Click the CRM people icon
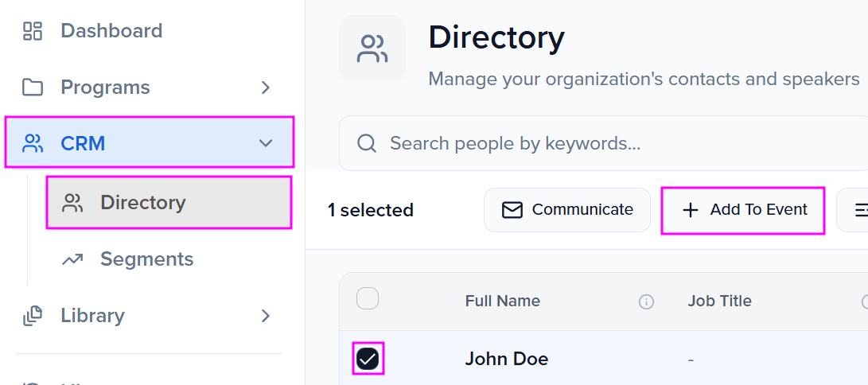Viewport: 868px width, 385px height. [33, 144]
